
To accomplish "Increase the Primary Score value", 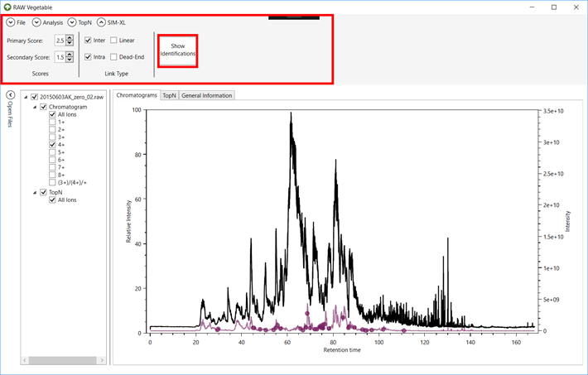I will 70,37.
